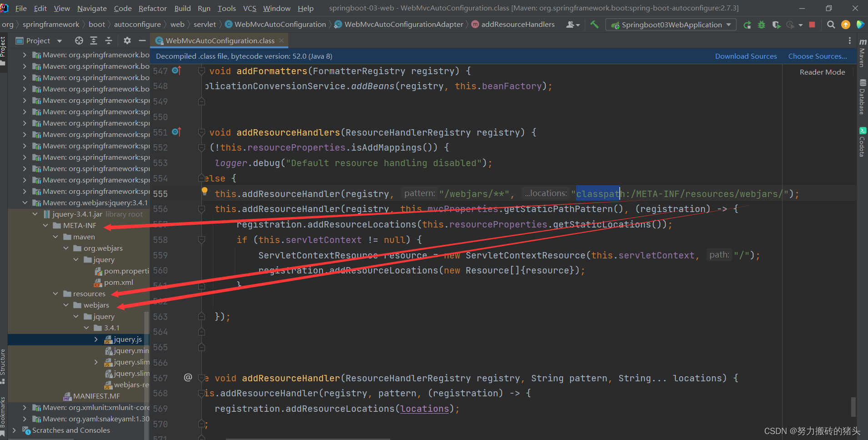Open the Tools menu
Screen dimensions: 868x440
[226, 8]
